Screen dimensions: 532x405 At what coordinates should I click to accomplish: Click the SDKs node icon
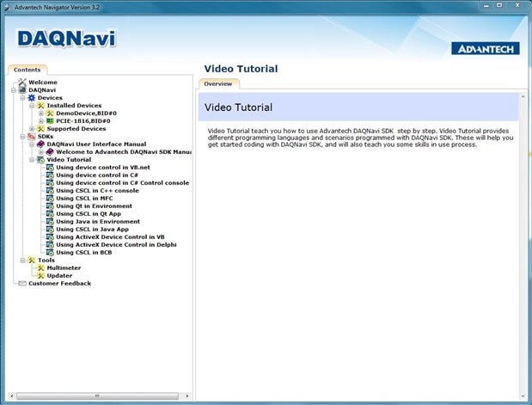tap(32, 137)
